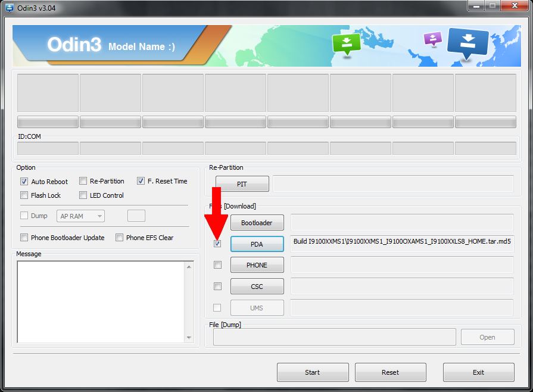
Task: Click the Odin3 app icon in title bar
Action: [x=10, y=8]
